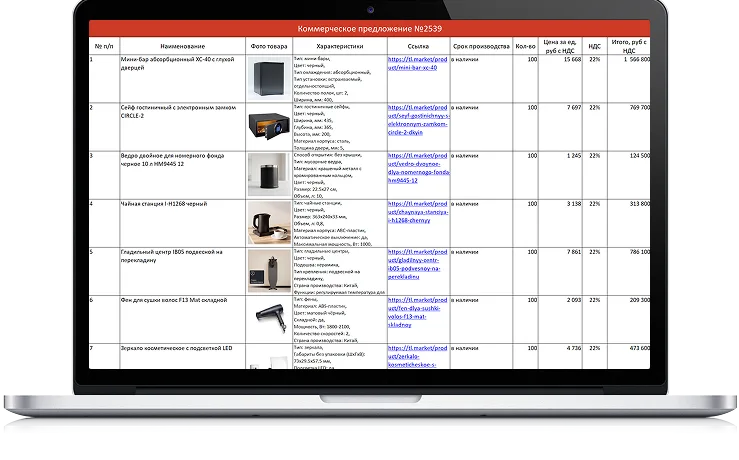This screenshot has width=739, height=460.
Task: Select the 'Ссылка' column header
Action: click(x=418, y=46)
